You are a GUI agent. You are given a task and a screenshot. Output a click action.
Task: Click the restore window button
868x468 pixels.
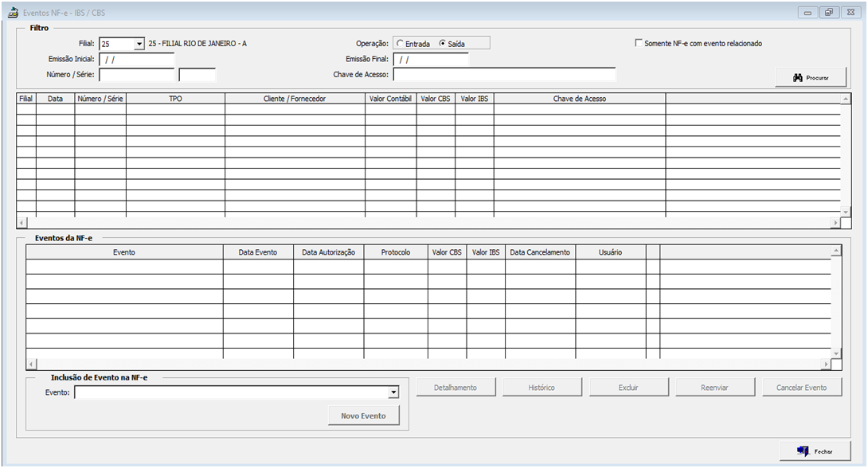pyautogui.click(x=829, y=13)
